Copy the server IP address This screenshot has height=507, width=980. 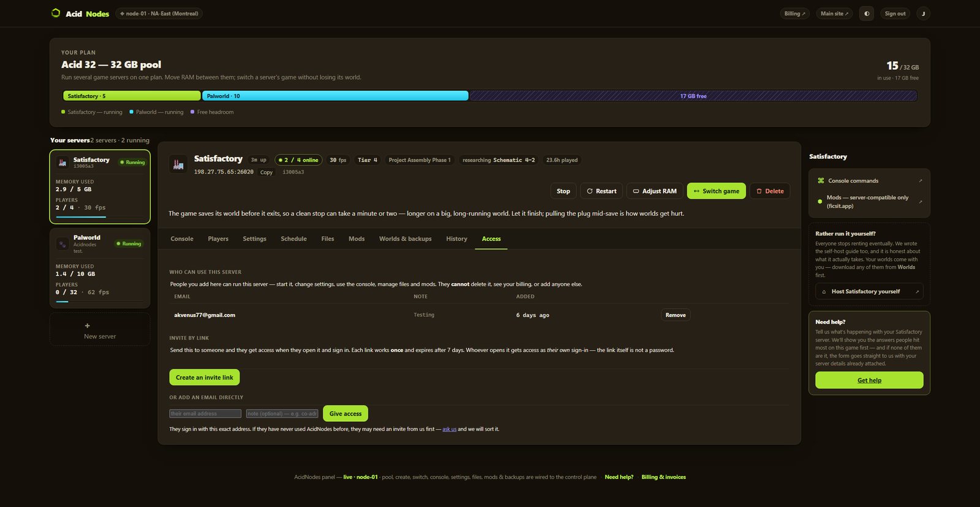coord(266,172)
